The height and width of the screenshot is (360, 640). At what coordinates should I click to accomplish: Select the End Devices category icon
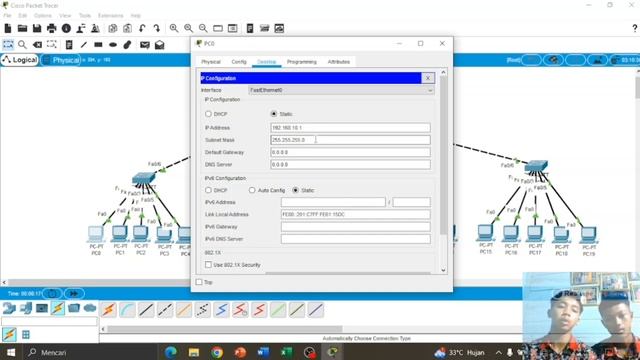(25, 308)
